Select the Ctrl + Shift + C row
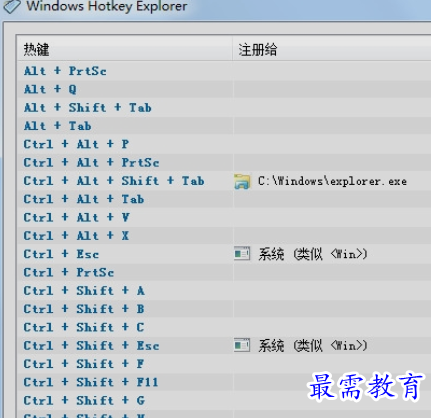 (x=224, y=327)
